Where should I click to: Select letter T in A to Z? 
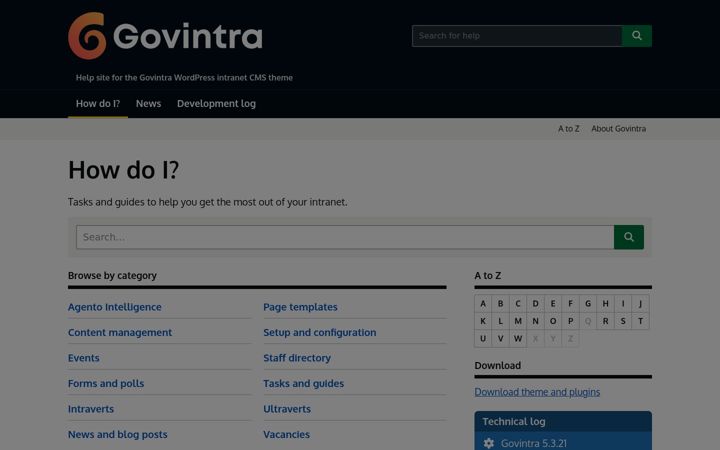click(x=640, y=321)
